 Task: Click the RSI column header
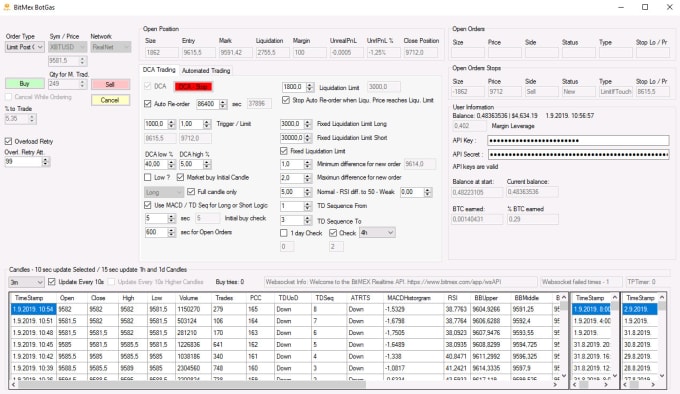[x=452, y=298]
